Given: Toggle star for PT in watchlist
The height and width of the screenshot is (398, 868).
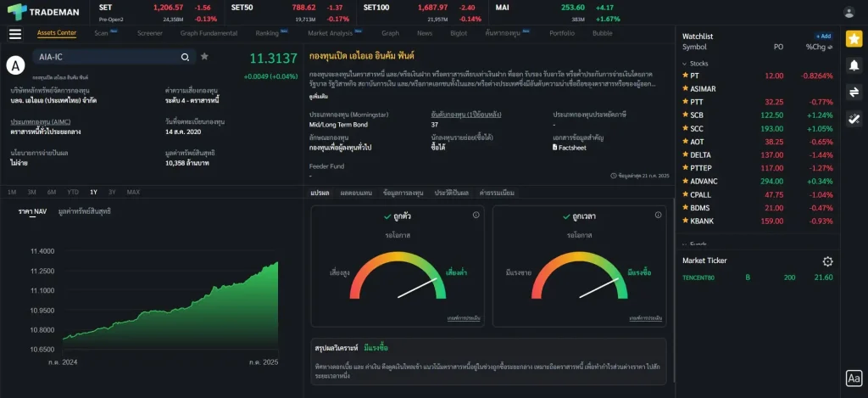Looking at the screenshot, I should pos(685,76).
